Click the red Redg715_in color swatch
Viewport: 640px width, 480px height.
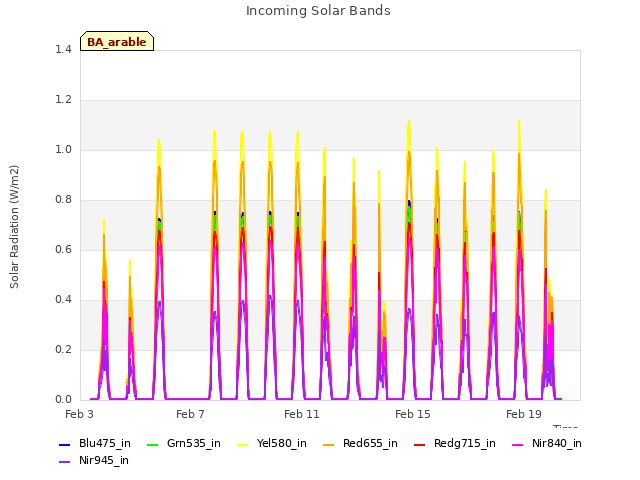coord(419,444)
